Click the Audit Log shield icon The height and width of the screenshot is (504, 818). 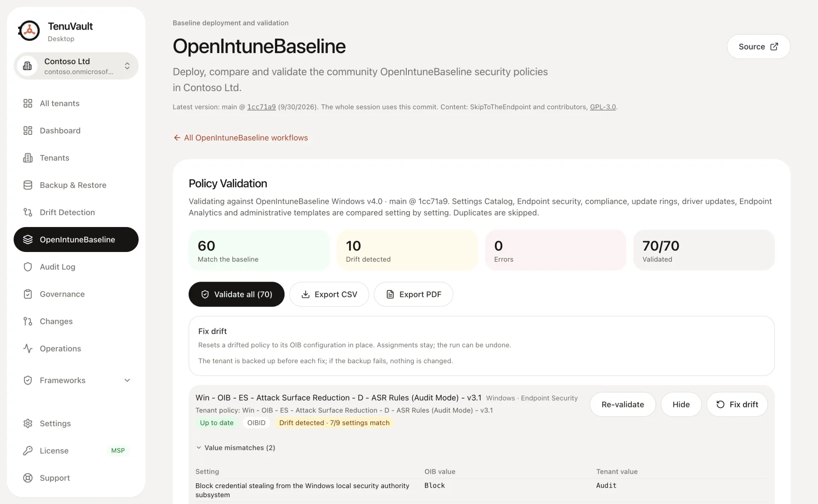[x=28, y=267]
